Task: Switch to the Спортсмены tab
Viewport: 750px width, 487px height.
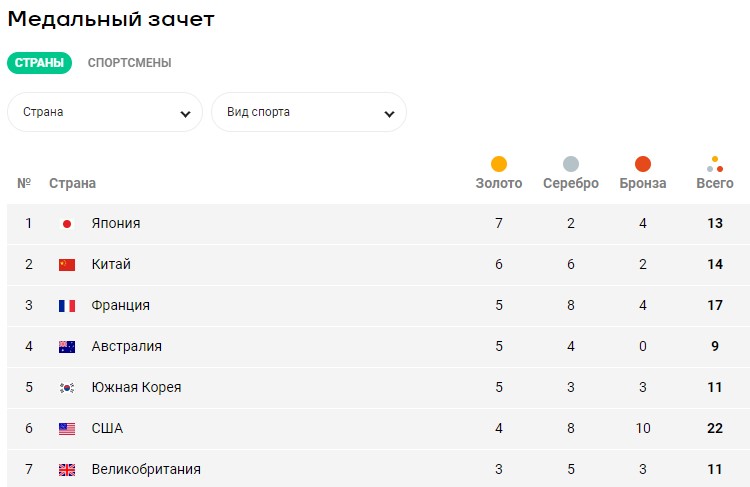Action: [129, 63]
